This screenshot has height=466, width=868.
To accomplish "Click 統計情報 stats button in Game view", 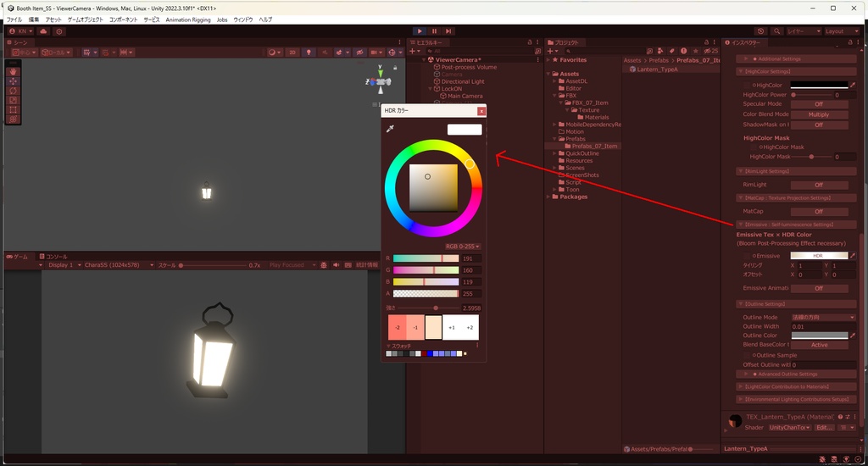I will [367, 265].
